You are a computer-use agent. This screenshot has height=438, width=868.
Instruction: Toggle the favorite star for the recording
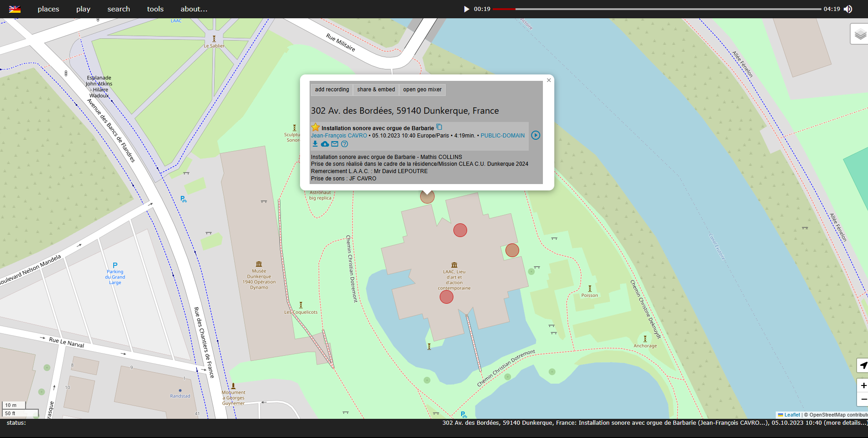click(316, 127)
